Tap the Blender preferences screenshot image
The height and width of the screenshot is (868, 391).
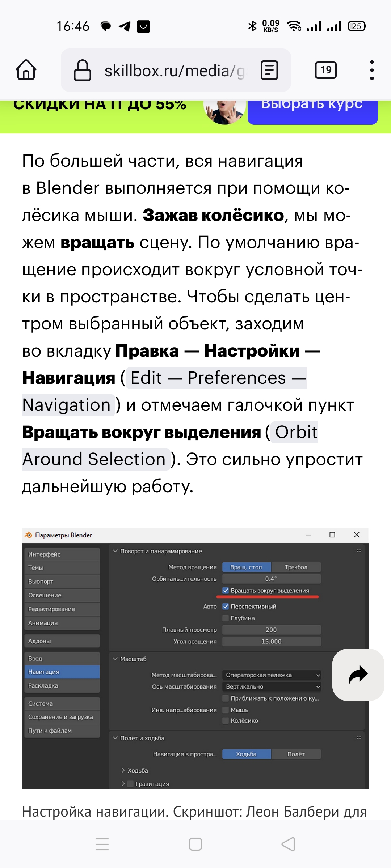click(x=195, y=658)
